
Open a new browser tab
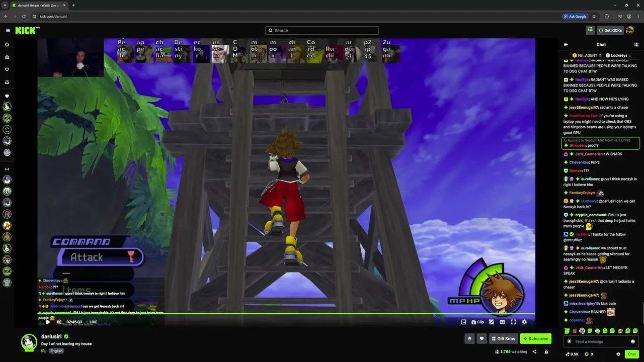pyautogui.click(x=73, y=6)
